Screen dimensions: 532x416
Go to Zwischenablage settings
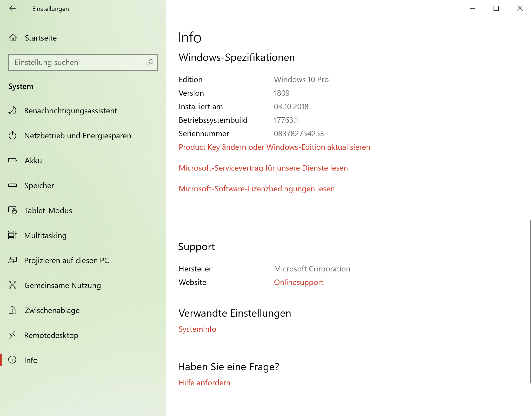(x=83, y=310)
